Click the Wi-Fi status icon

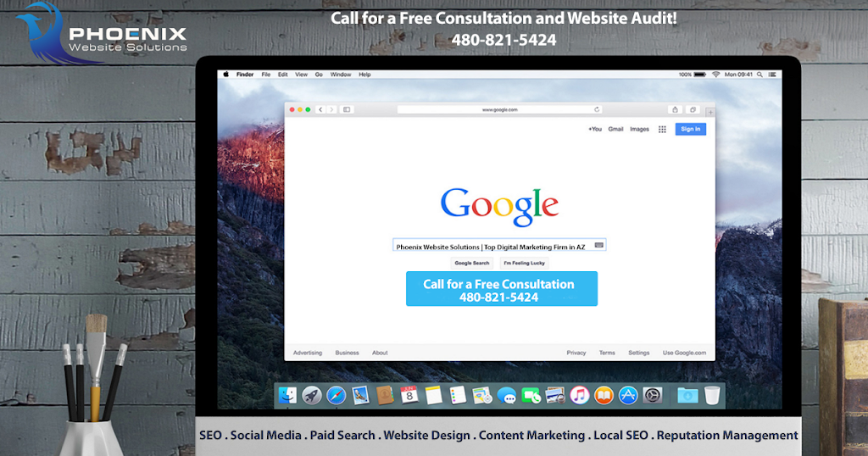715,74
